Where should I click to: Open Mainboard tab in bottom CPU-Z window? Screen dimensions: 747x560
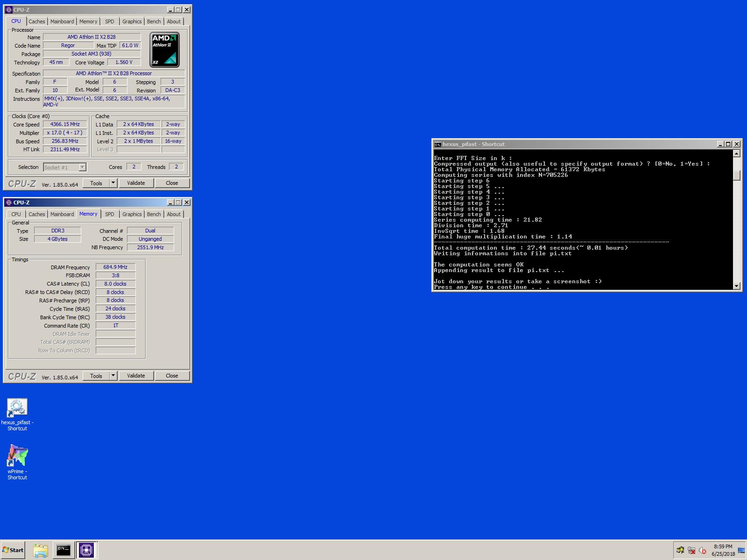pos(62,214)
